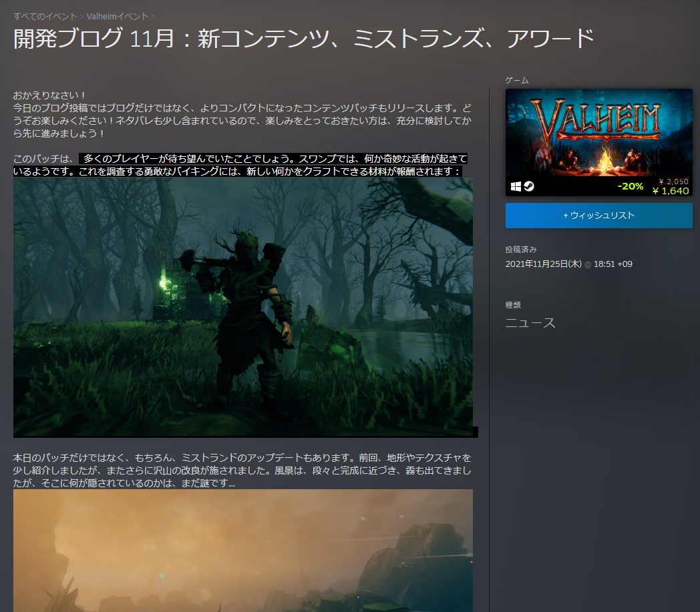The image size is (700, 612).
Task: Open the foggy Mistlands landscape image
Action: point(243,550)
